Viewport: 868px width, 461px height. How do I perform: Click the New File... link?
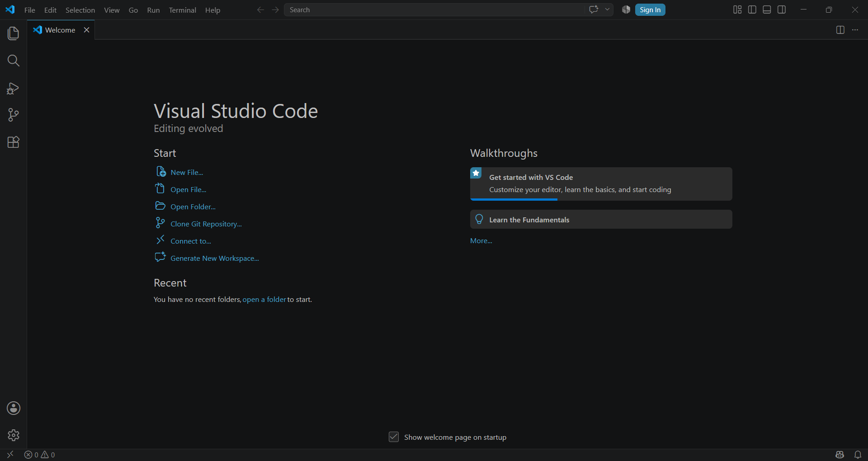(x=187, y=172)
